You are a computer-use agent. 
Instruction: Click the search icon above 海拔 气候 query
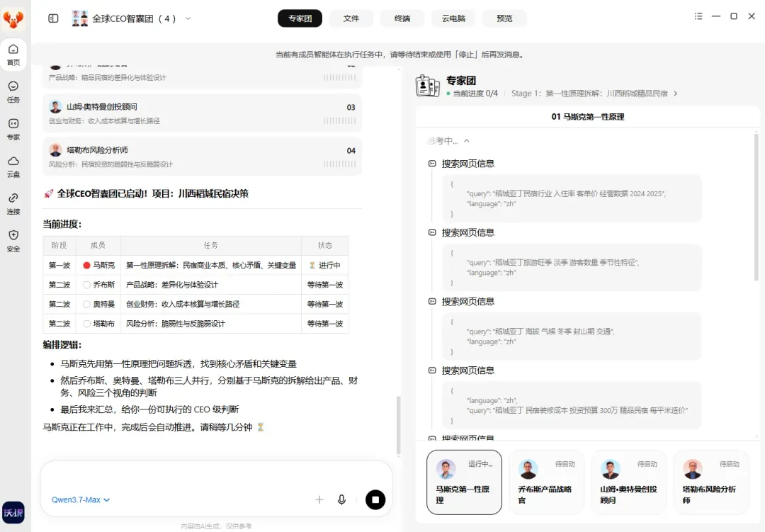click(432, 301)
